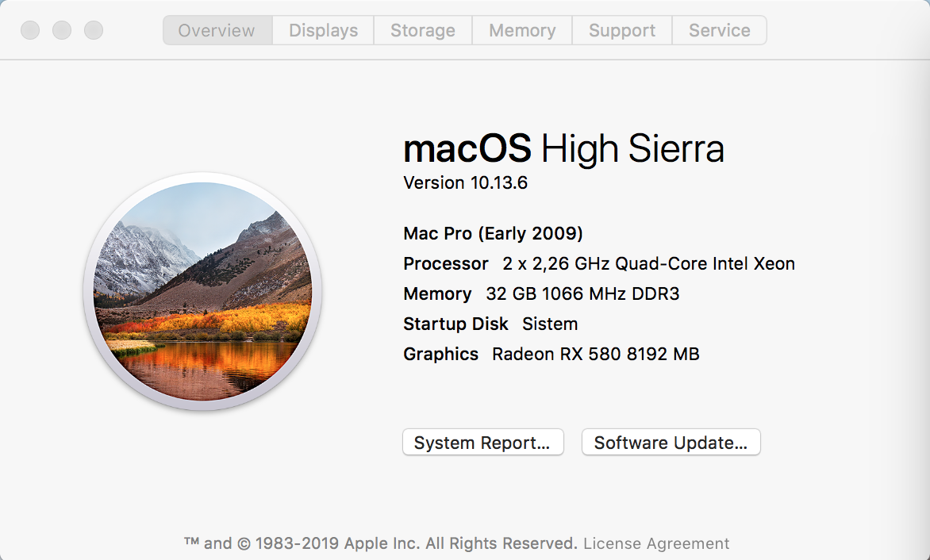This screenshot has width=930, height=560.
Task: Click the Processor value 2 x 2,26 GHz
Action: (648, 263)
